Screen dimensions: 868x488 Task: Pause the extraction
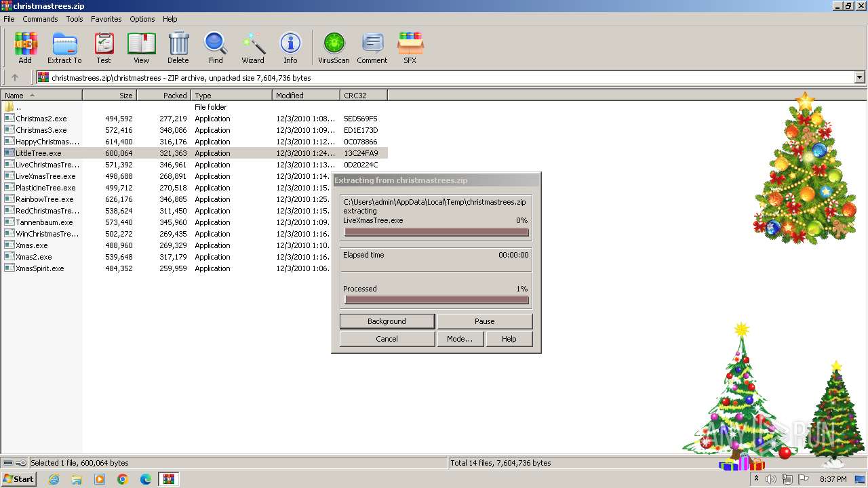(x=484, y=321)
